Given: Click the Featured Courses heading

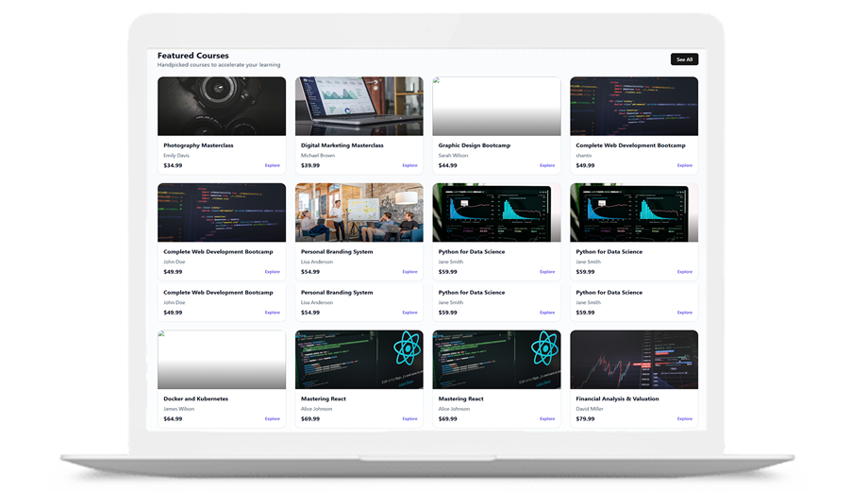Looking at the screenshot, I should 192,56.
